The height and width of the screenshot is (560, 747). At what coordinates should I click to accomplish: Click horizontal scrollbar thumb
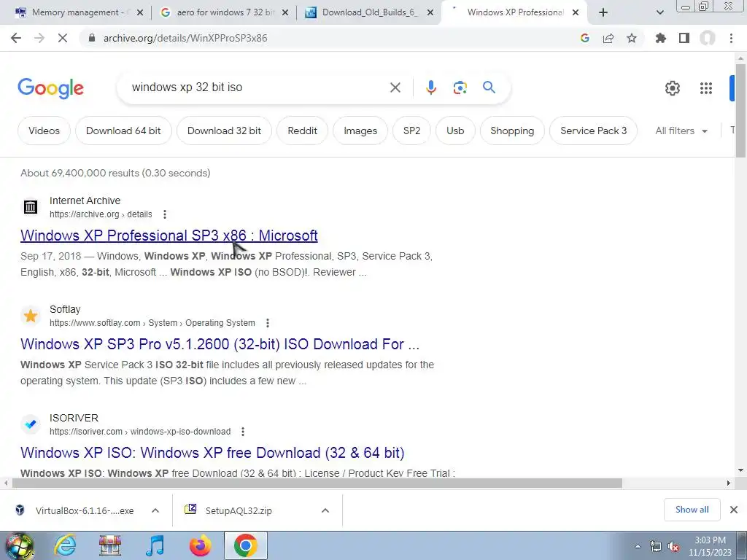pyautogui.click(x=317, y=483)
